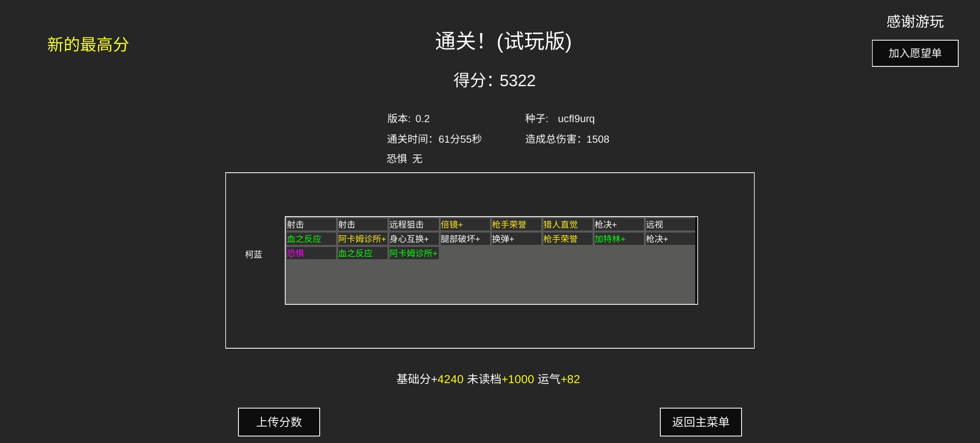Click the seed text ucfl9urq
This screenshot has width=980, height=443.
coord(576,119)
